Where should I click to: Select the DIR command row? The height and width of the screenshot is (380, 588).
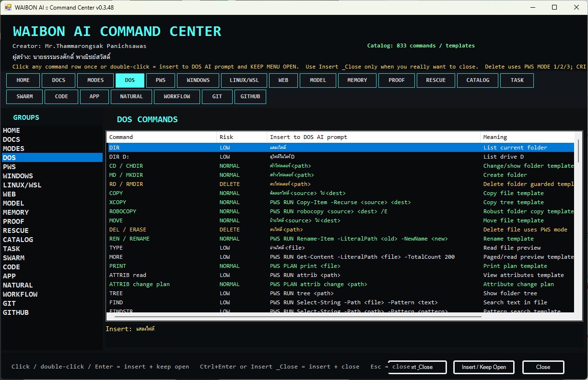pos(341,148)
